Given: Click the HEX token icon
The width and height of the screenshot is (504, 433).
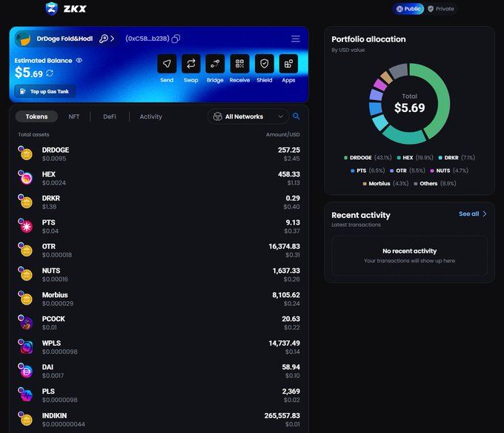Looking at the screenshot, I should click(25, 177).
